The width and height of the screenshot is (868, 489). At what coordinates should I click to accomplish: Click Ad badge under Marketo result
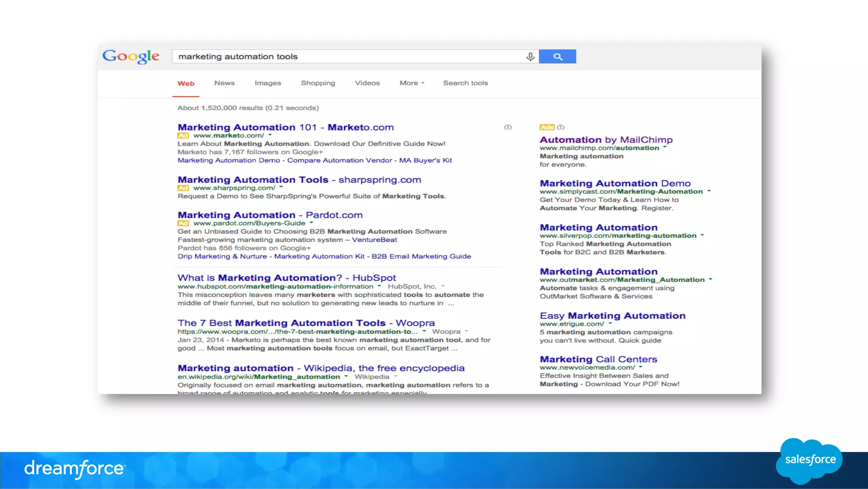coord(183,136)
